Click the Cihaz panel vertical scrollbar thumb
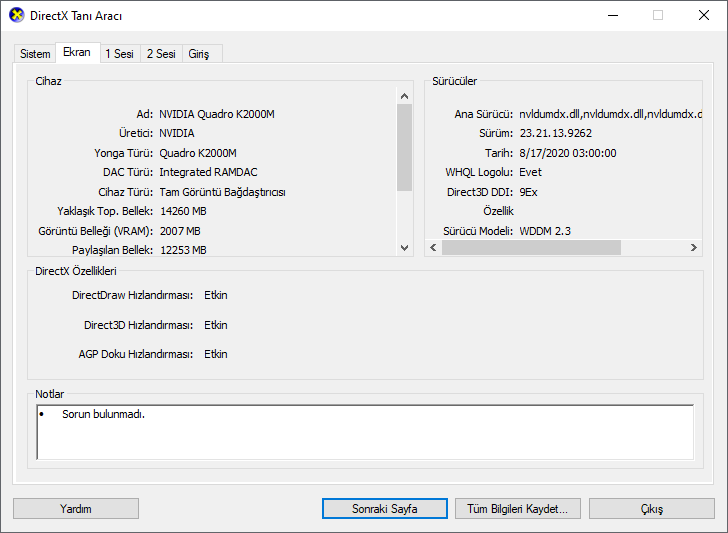 tap(404, 148)
